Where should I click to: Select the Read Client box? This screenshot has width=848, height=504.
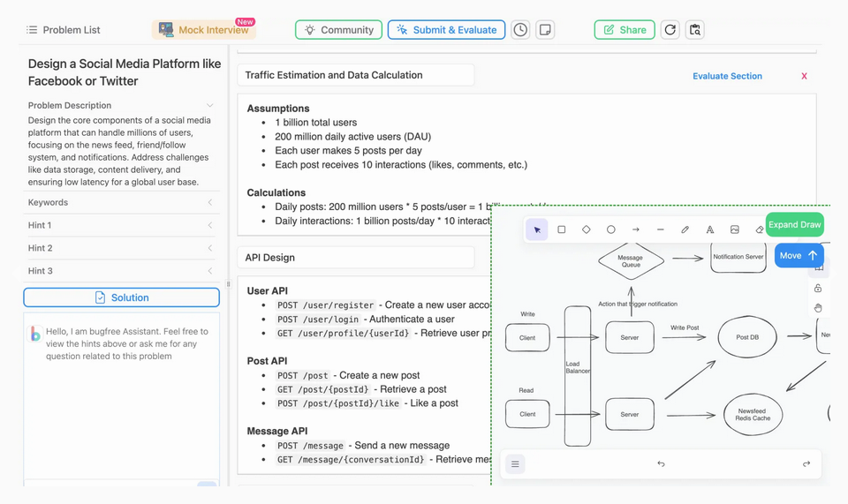(x=527, y=414)
